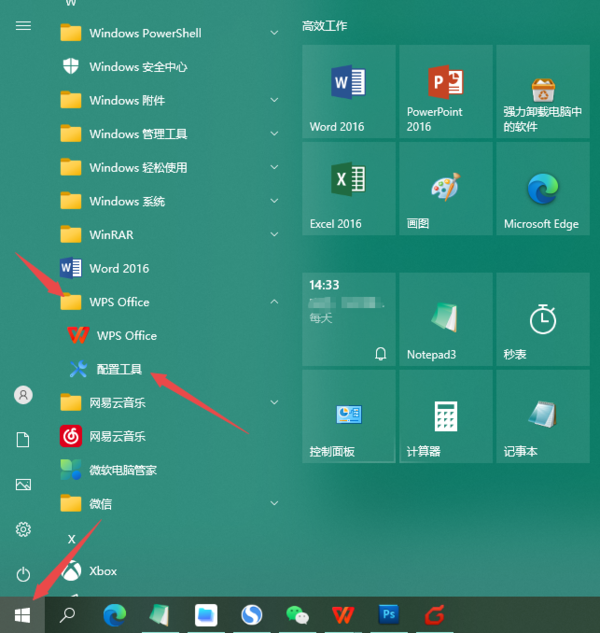
Task: Expand 微信 folder chevron
Action: (x=274, y=503)
